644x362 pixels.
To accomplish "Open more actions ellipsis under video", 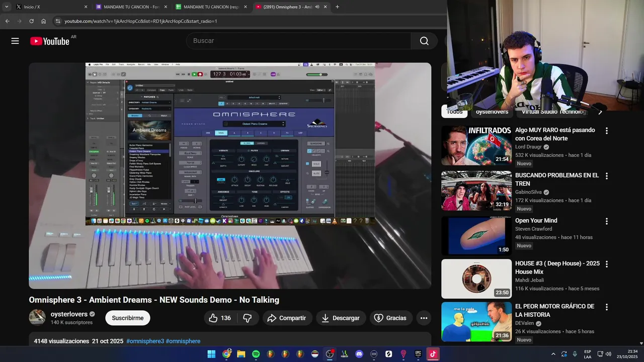I will click(424, 318).
